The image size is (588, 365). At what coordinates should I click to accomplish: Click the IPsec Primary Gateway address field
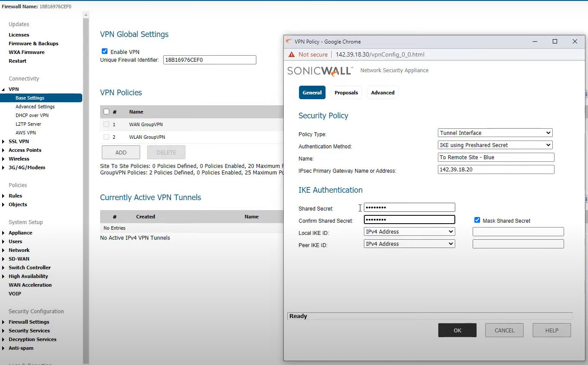point(496,169)
